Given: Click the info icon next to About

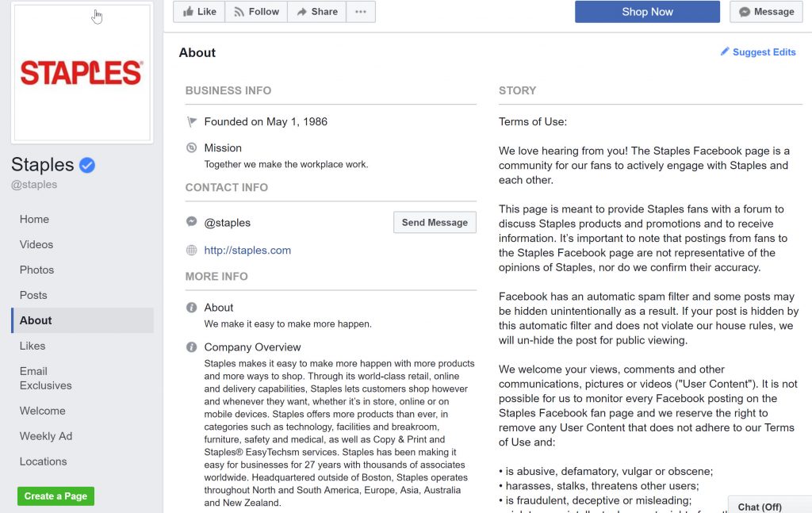Looking at the screenshot, I should click(192, 308).
